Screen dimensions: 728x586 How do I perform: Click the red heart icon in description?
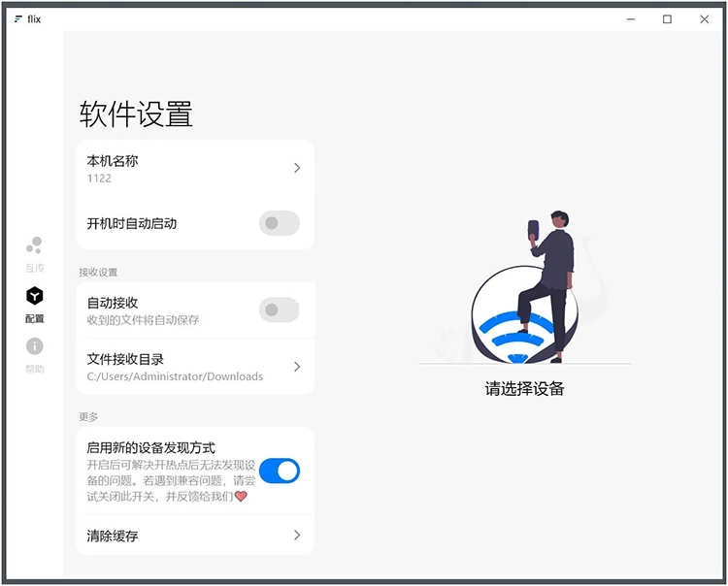click(241, 496)
